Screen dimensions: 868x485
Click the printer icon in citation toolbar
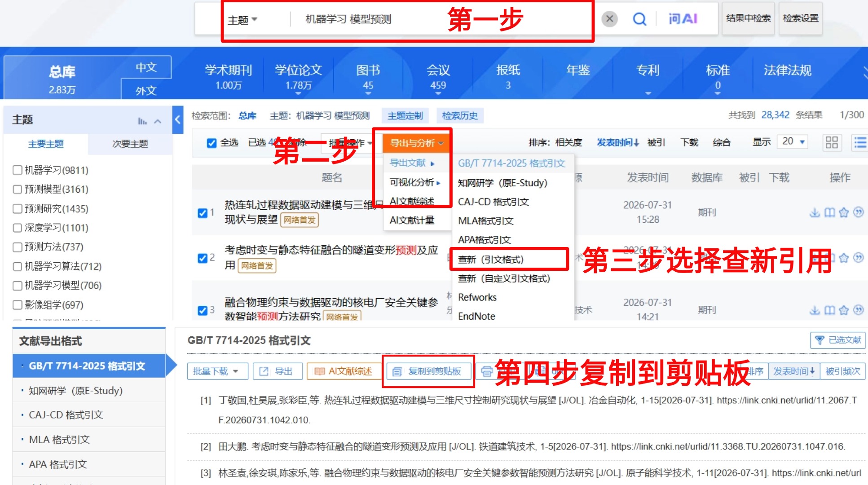(486, 371)
